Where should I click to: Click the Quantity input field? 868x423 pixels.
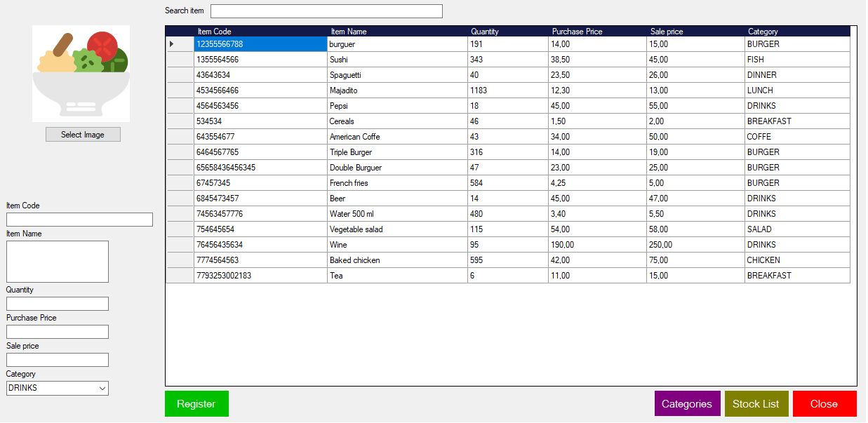coord(58,304)
